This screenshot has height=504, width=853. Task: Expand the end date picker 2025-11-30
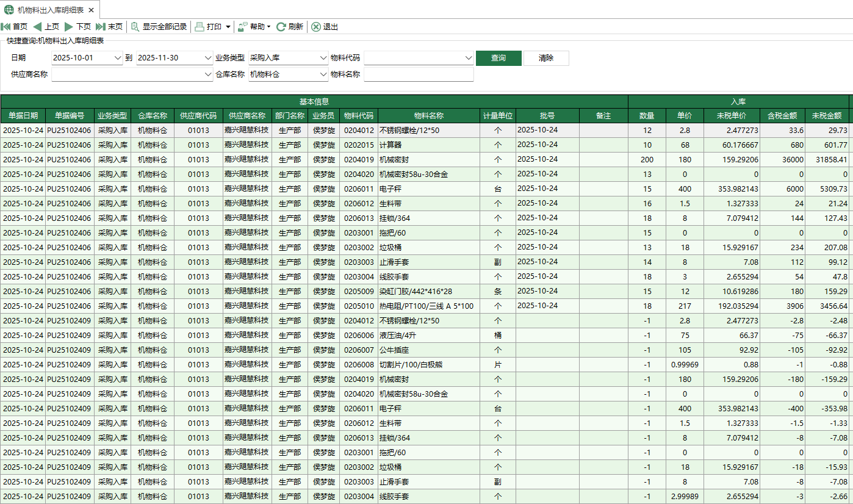[207, 58]
